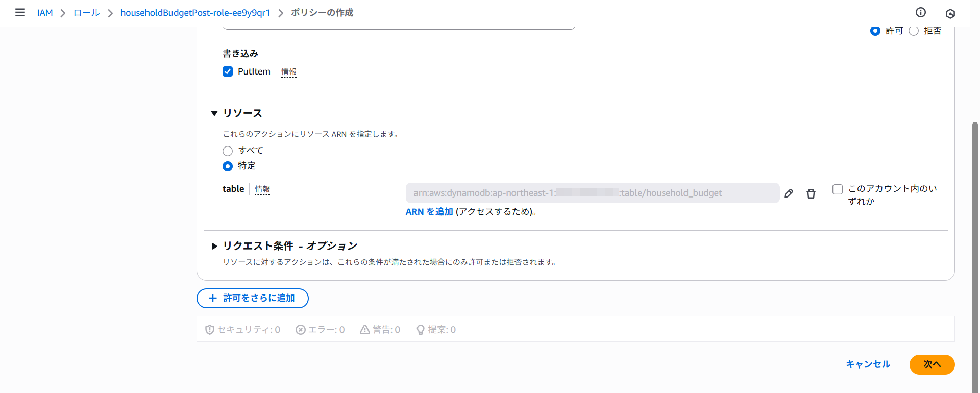
Task: Click the info circle icon in header
Action: click(x=921, y=13)
